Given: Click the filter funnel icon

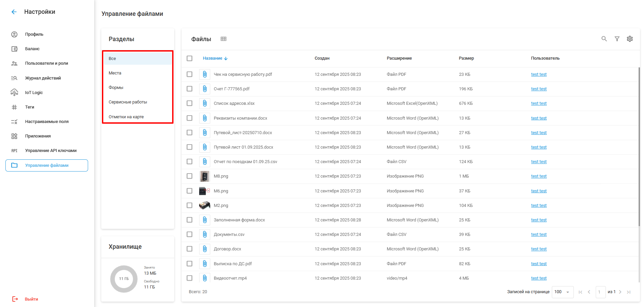Looking at the screenshot, I should click(x=617, y=39).
